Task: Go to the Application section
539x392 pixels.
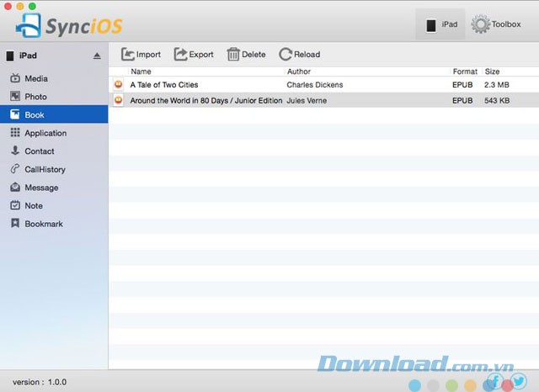Action: pos(45,133)
